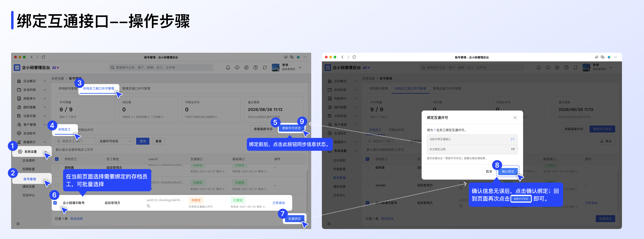Click the circular sync icon in the left window app header

click(x=265, y=68)
